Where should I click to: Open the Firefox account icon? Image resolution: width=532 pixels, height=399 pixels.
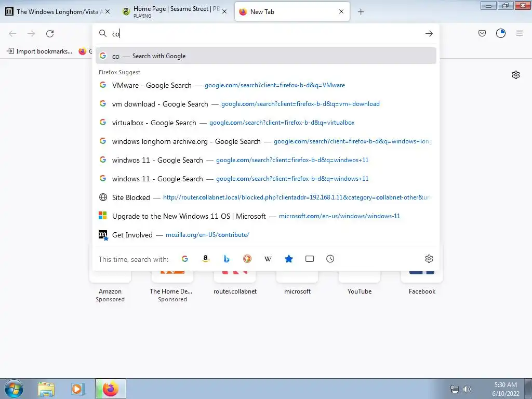(501, 33)
